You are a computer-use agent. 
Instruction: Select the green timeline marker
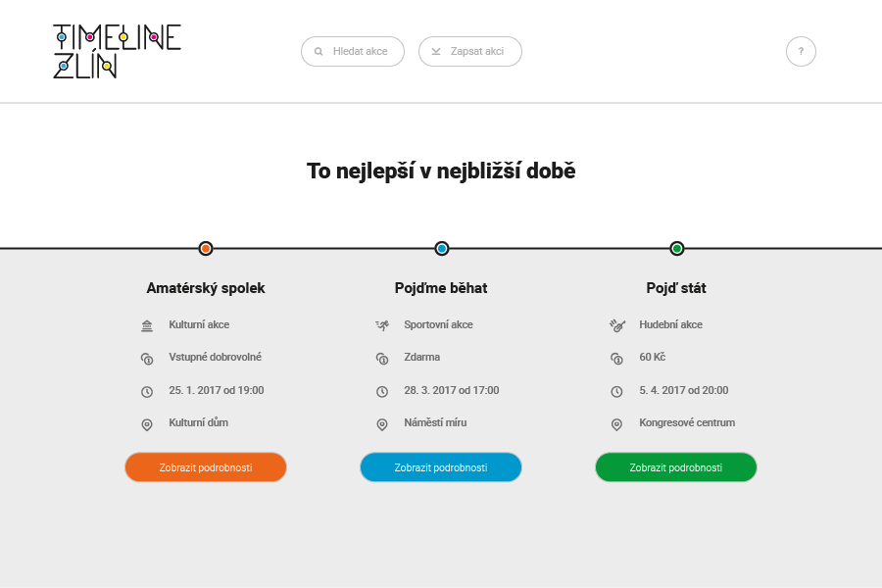click(x=677, y=249)
